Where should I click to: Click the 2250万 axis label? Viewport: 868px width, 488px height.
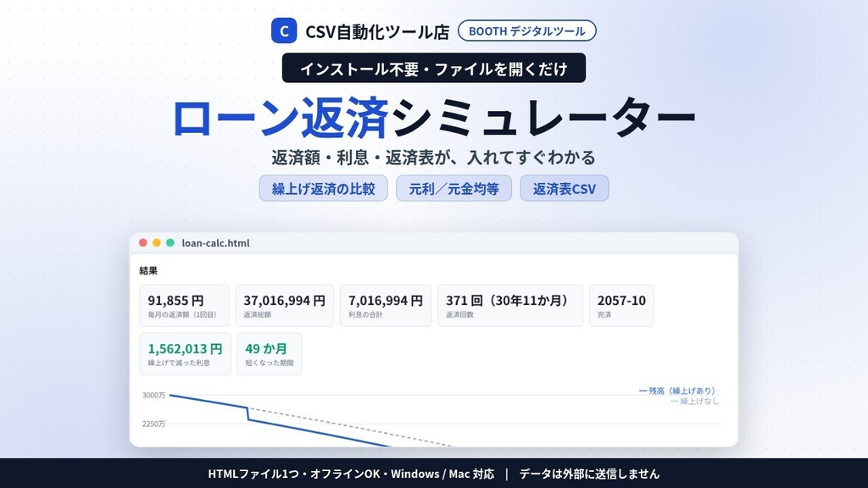(153, 424)
